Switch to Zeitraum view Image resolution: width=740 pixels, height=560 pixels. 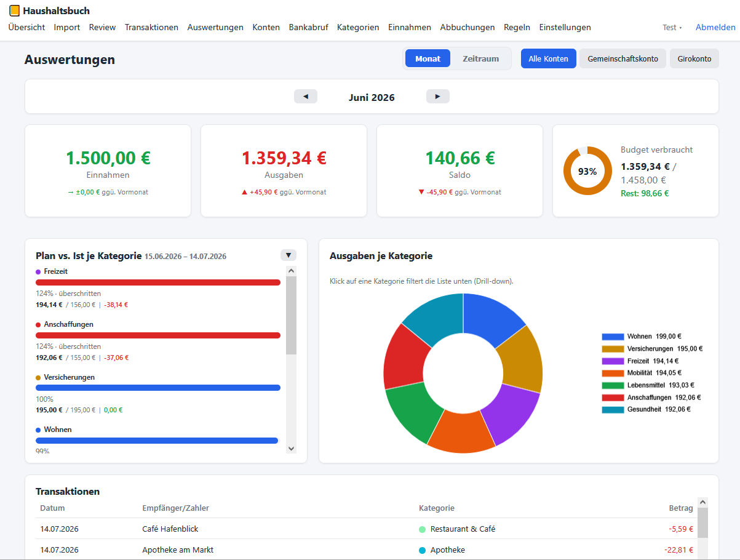coord(481,58)
